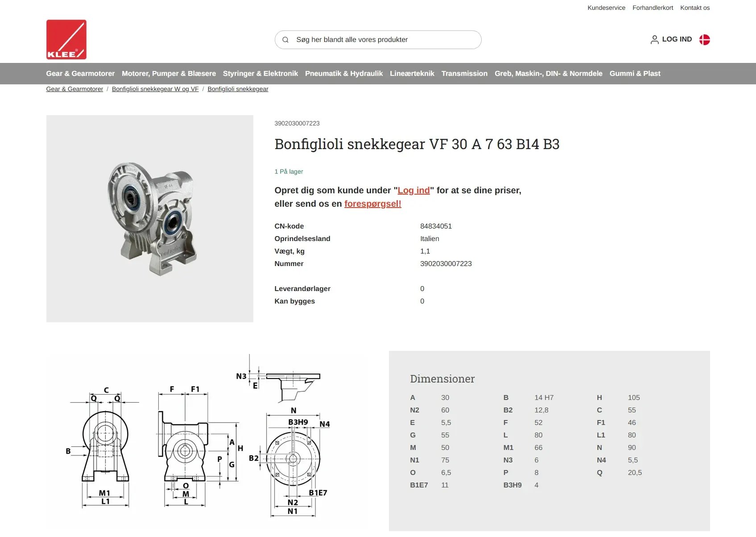Select product number 3902030007223 above title

click(x=297, y=123)
